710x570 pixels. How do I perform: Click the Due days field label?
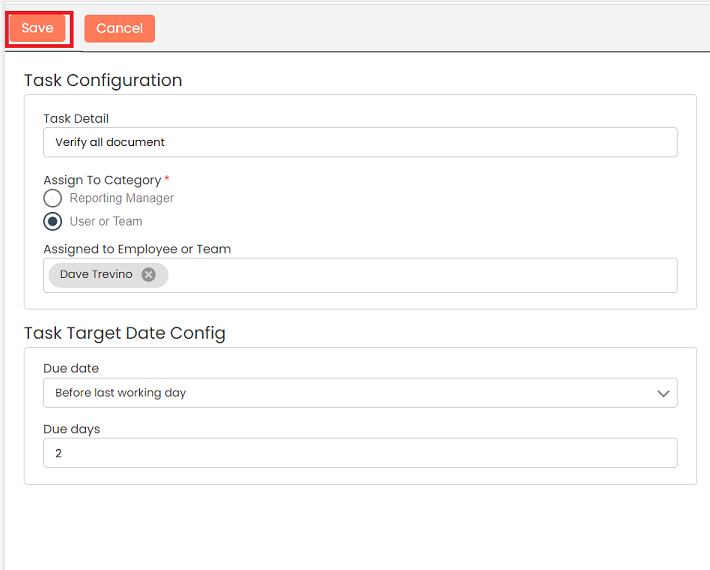tap(72, 429)
